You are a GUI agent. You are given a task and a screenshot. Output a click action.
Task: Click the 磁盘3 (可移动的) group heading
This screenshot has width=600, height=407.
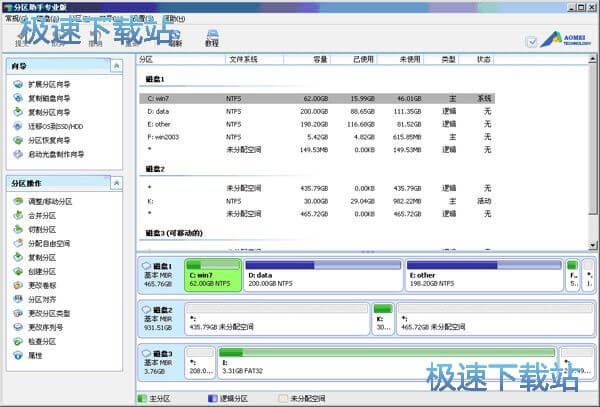point(174,233)
